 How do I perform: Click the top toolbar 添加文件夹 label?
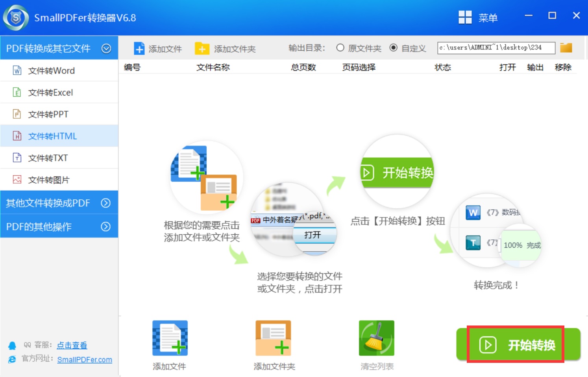pos(235,49)
